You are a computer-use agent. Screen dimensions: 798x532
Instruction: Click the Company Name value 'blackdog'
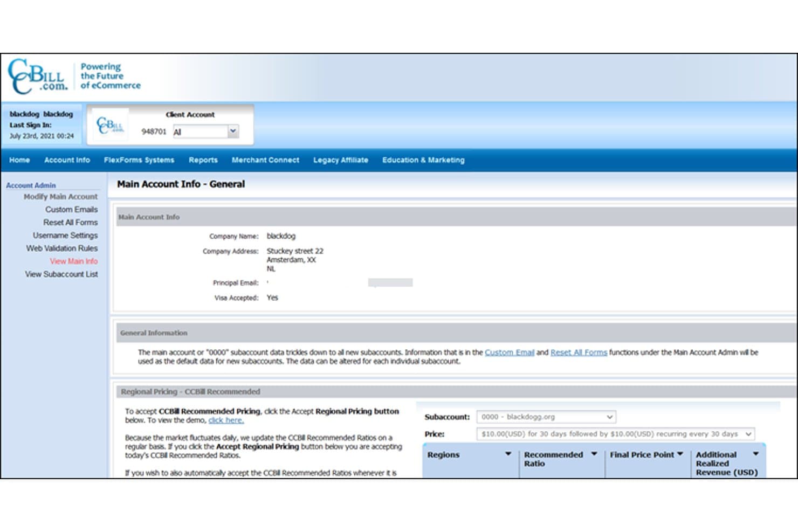click(281, 236)
